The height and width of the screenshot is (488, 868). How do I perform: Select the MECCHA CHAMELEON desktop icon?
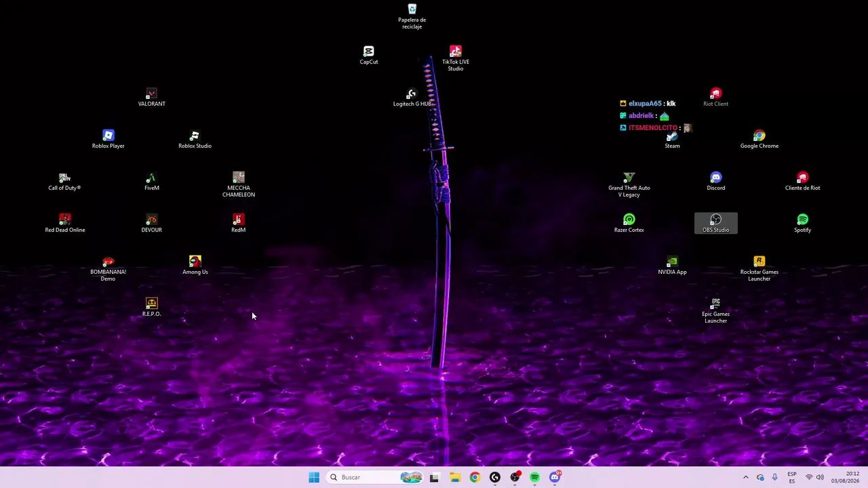[238, 184]
